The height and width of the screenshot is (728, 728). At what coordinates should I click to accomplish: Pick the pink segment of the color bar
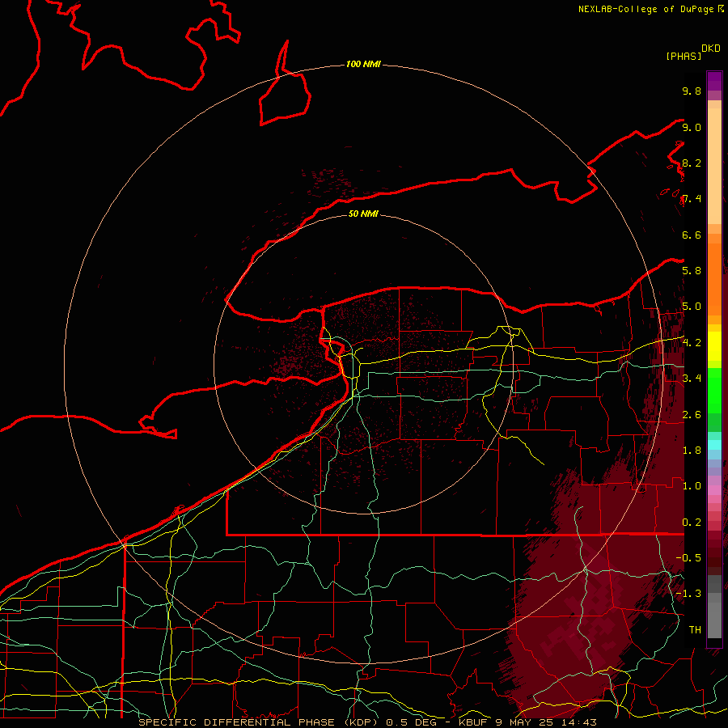[x=714, y=490]
